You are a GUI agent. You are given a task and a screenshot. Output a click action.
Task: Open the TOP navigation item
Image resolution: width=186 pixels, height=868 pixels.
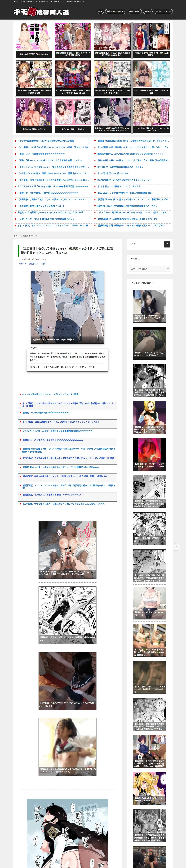[100, 11]
